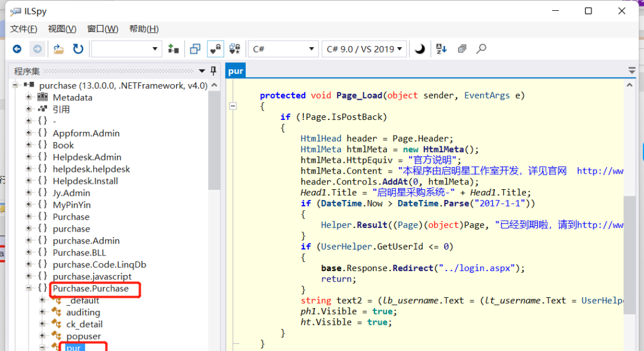This screenshot has height=351, width=644.
Task: Click the UserHelper reference in code
Action: (x=346, y=247)
